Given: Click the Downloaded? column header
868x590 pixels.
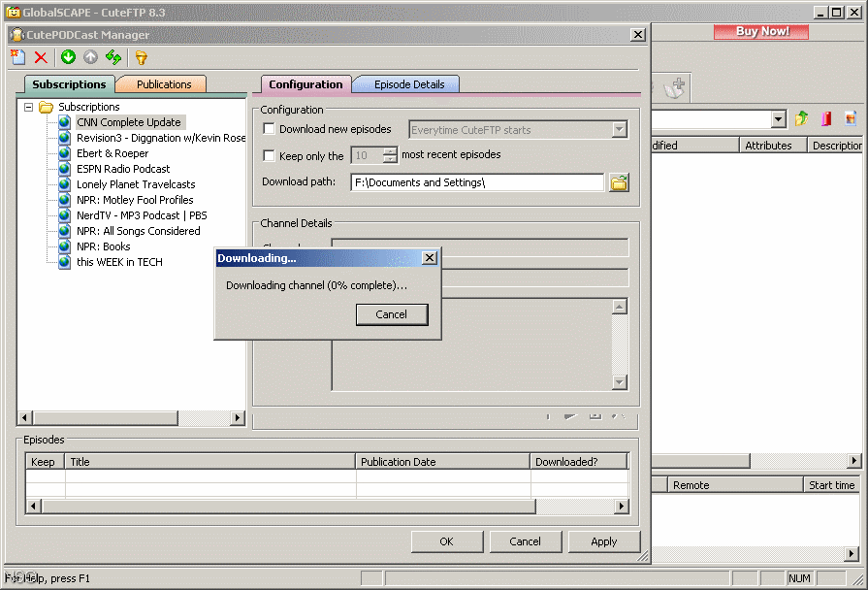Looking at the screenshot, I should tap(579, 462).
